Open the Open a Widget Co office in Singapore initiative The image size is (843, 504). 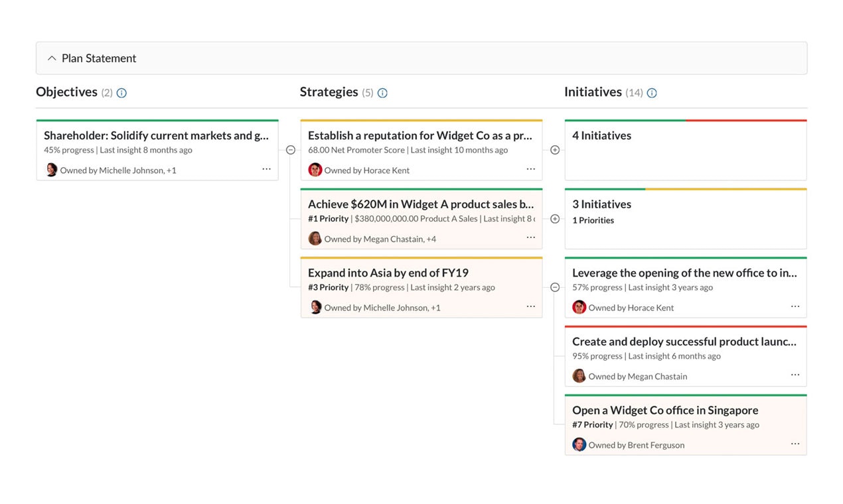tap(664, 410)
